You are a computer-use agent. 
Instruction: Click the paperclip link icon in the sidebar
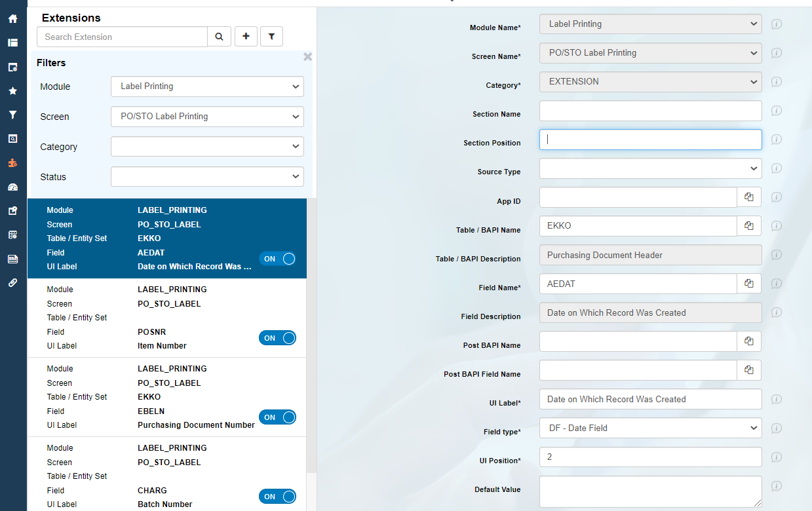coord(12,282)
